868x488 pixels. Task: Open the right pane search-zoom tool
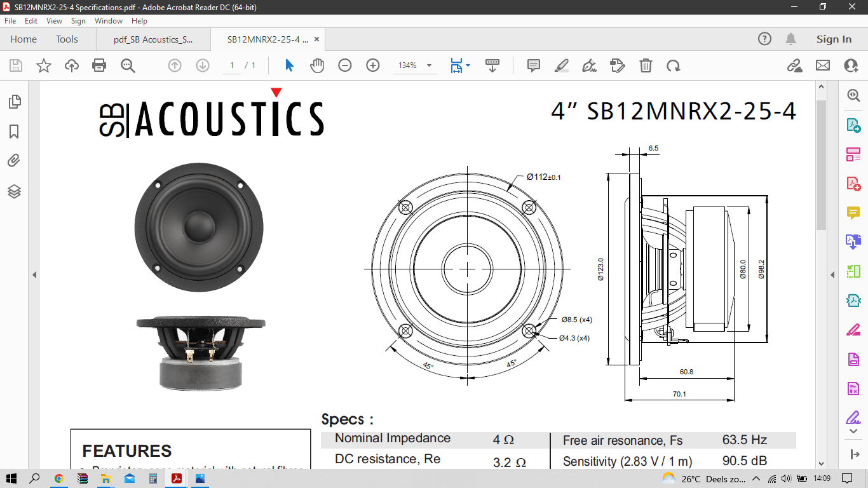pyautogui.click(x=853, y=95)
